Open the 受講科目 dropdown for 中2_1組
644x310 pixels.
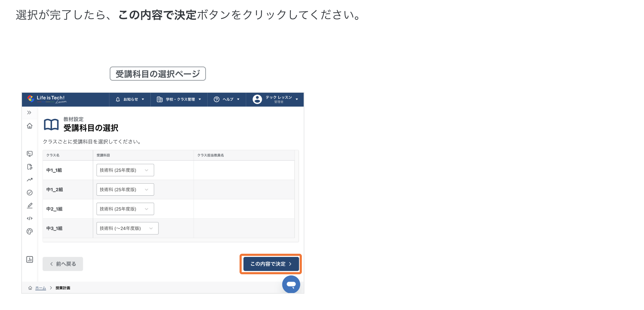(x=125, y=209)
